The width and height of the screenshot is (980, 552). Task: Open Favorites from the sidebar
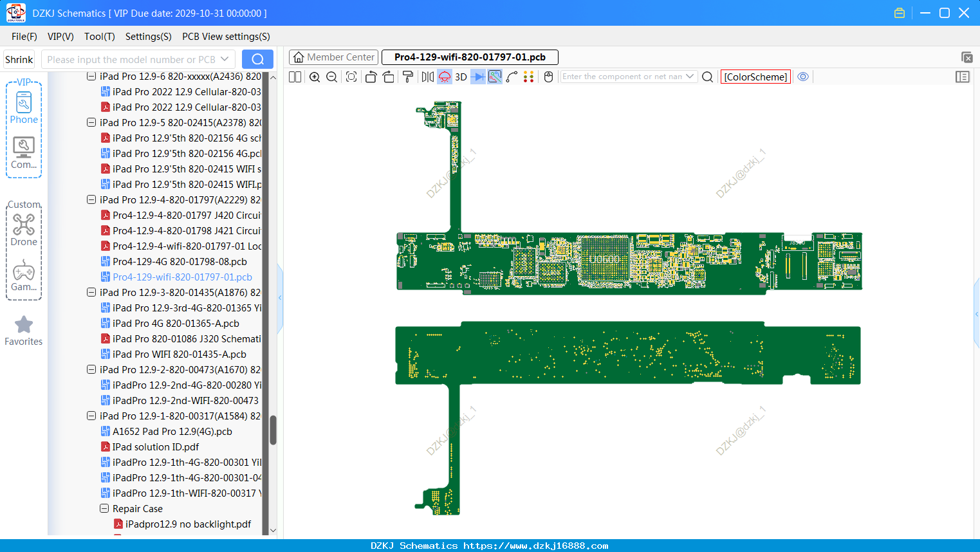point(24,331)
